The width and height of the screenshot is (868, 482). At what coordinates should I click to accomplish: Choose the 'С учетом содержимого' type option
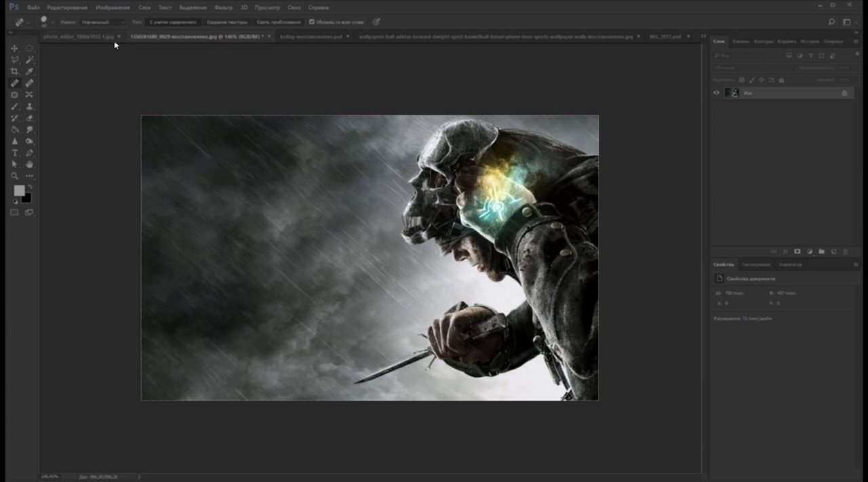[x=173, y=22]
